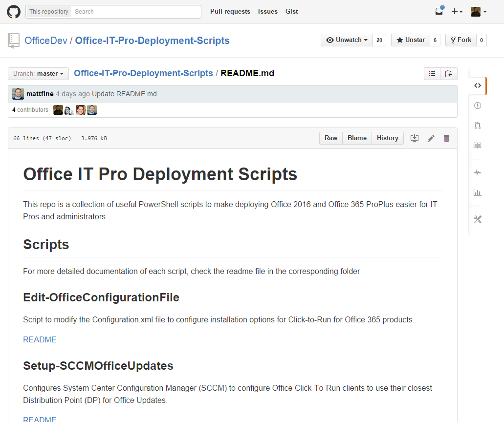Click the Unstar button
Viewport: 504px width, 422px height.
pyautogui.click(x=411, y=40)
